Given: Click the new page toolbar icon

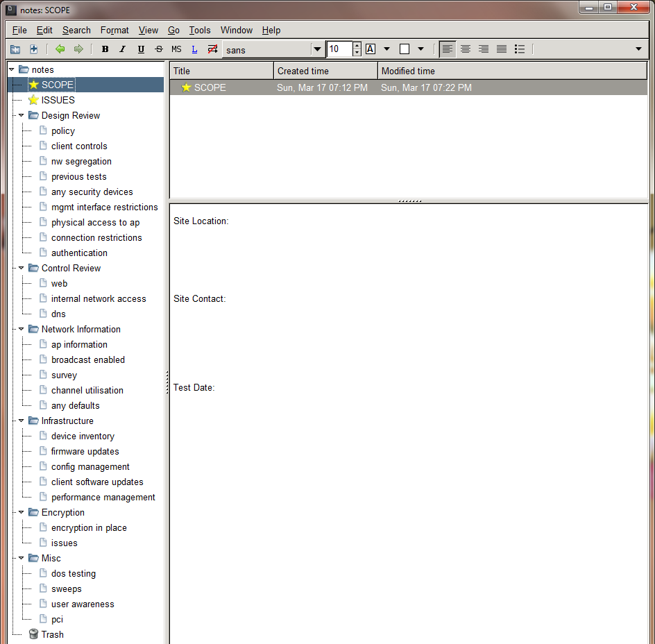Looking at the screenshot, I should coord(34,49).
